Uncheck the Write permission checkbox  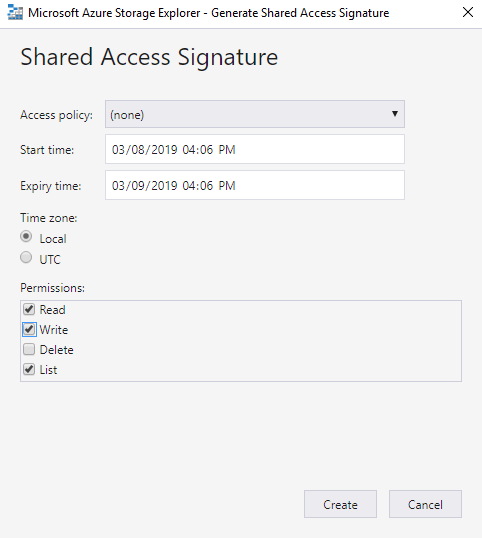[29, 329]
